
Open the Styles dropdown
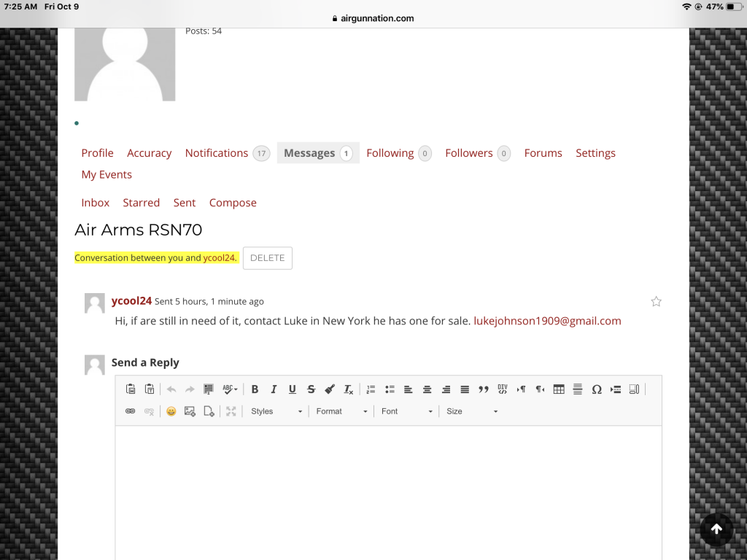click(276, 411)
